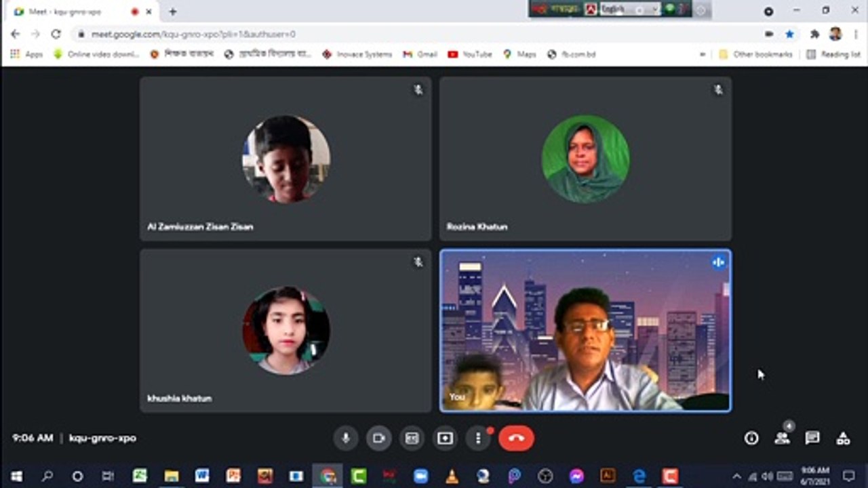Viewport: 868px width, 488px height.
Task: Click the name label Rozina Khatun
Action: click(477, 226)
